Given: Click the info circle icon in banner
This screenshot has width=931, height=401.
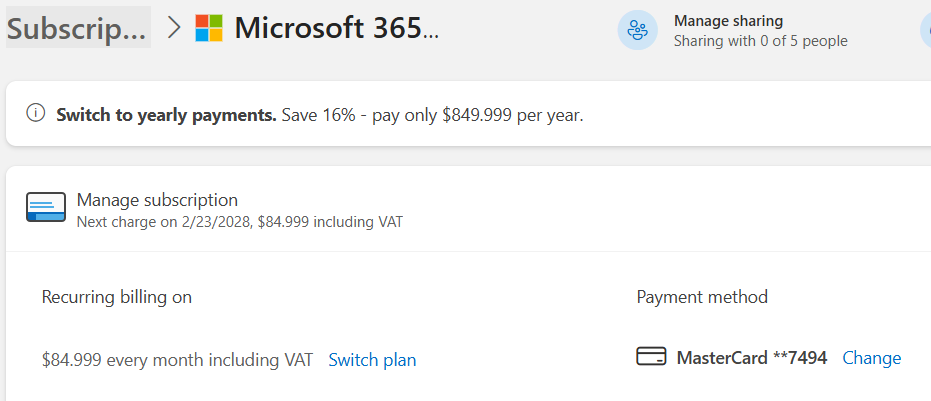Looking at the screenshot, I should pos(36,113).
